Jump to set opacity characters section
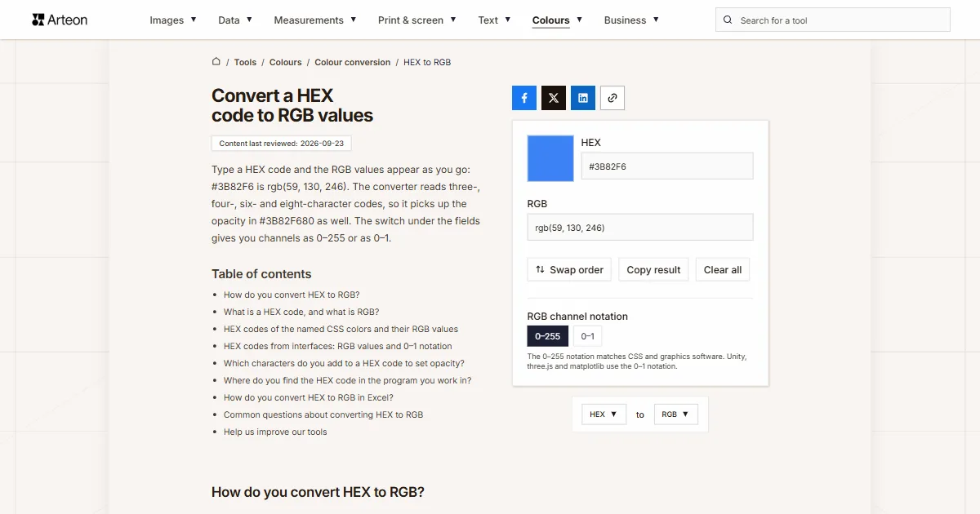The height and width of the screenshot is (514, 980). tap(344, 363)
